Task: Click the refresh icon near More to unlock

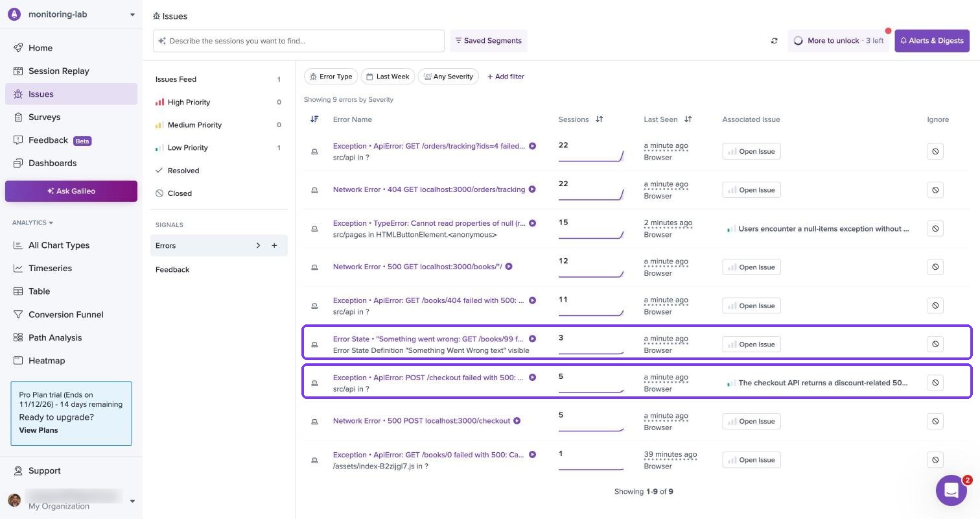Action: pos(774,41)
